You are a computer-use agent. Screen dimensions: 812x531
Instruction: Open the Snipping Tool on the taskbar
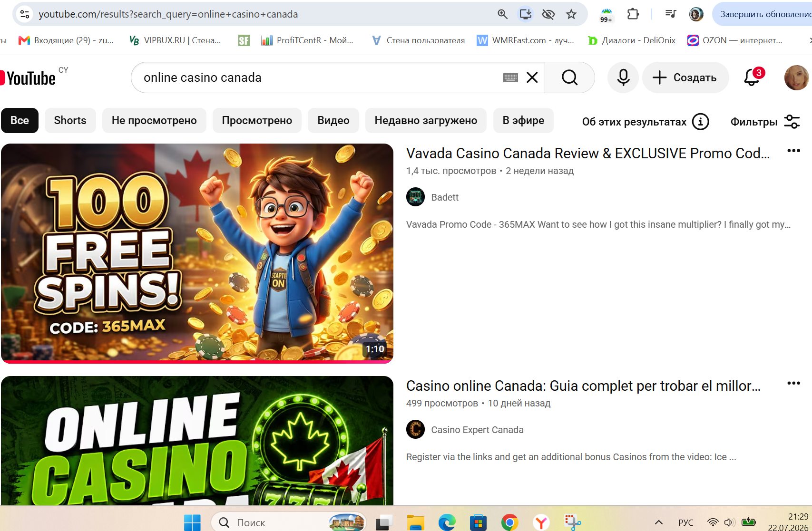tap(572, 522)
